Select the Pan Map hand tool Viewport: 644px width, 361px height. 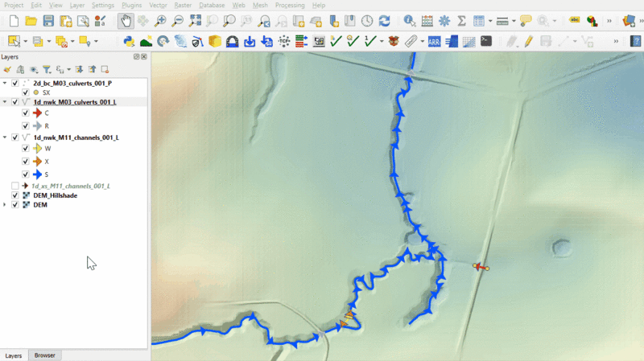click(126, 21)
